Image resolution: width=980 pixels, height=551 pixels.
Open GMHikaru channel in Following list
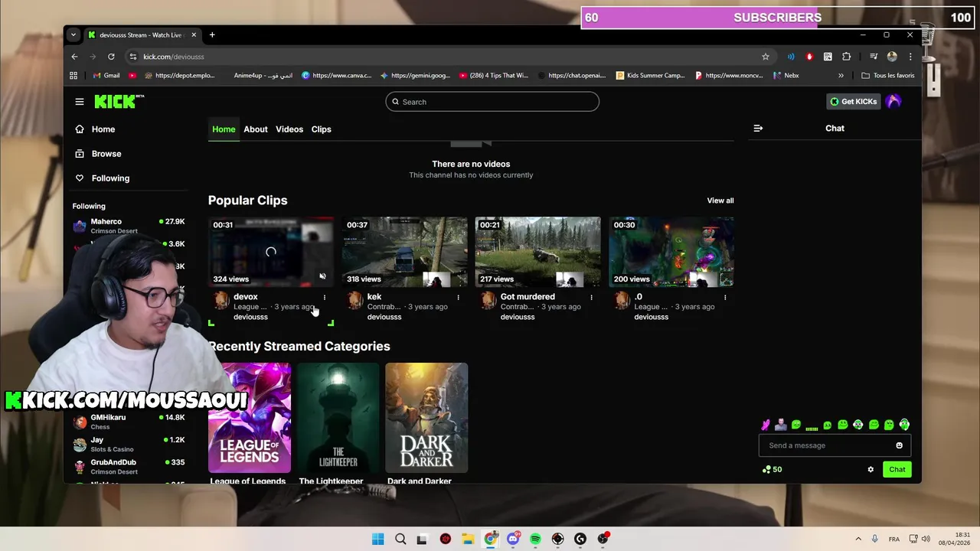click(x=129, y=422)
